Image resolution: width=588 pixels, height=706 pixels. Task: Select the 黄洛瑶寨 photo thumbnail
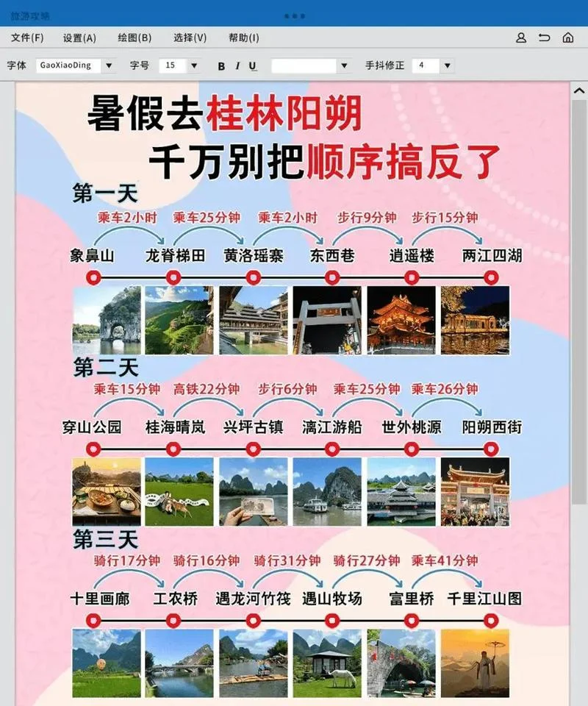point(254,320)
